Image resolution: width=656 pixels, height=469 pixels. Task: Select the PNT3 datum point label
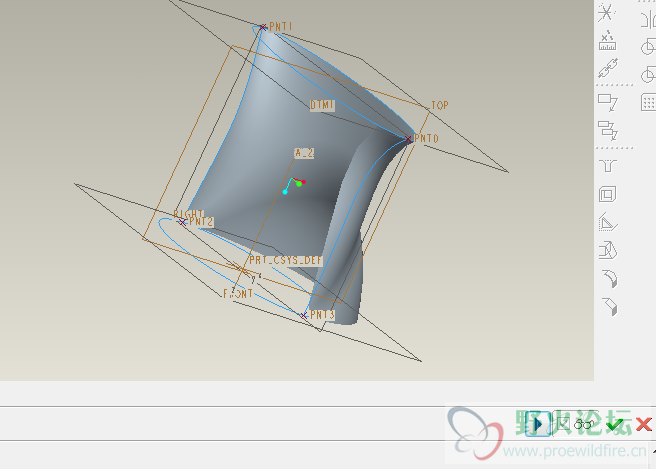click(x=322, y=315)
